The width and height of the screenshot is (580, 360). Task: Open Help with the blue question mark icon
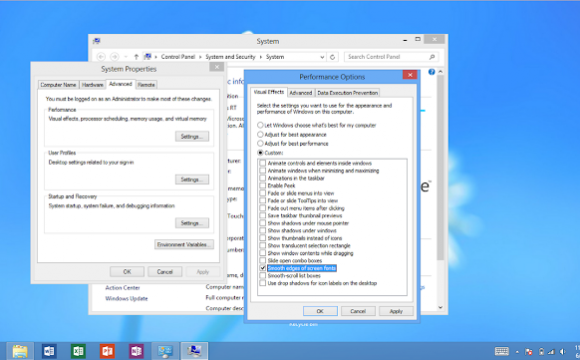[x=431, y=72]
